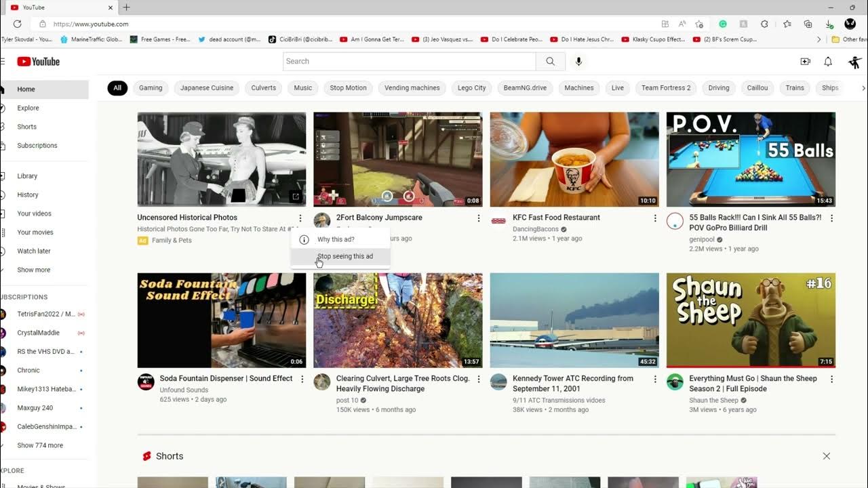The width and height of the screenshot is (868, 488).
Task: Select the Culverts chip
Action: coord(263,88)
